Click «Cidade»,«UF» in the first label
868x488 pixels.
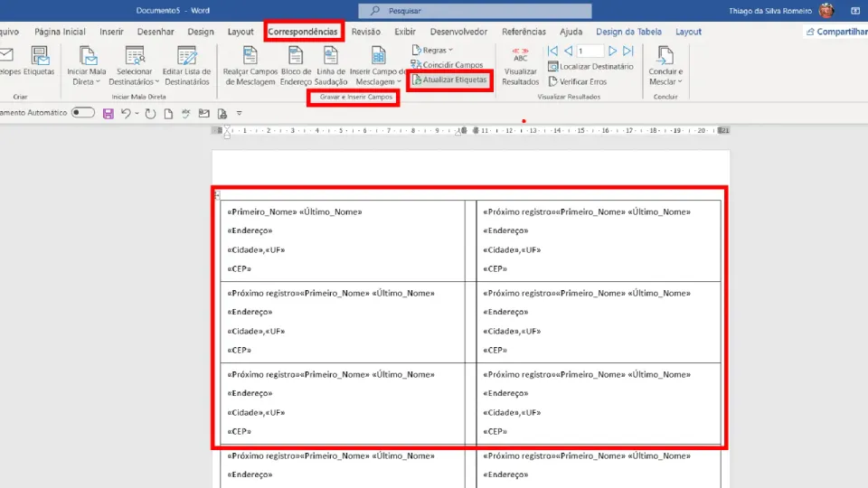pyautogui.click(x=256, y=249)
